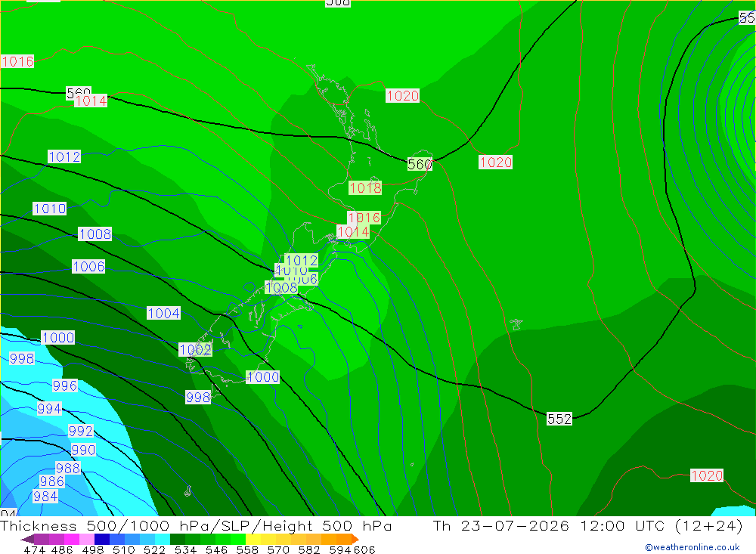
Task: Click the pale pink legend swatch above 498
Action: 87,539
